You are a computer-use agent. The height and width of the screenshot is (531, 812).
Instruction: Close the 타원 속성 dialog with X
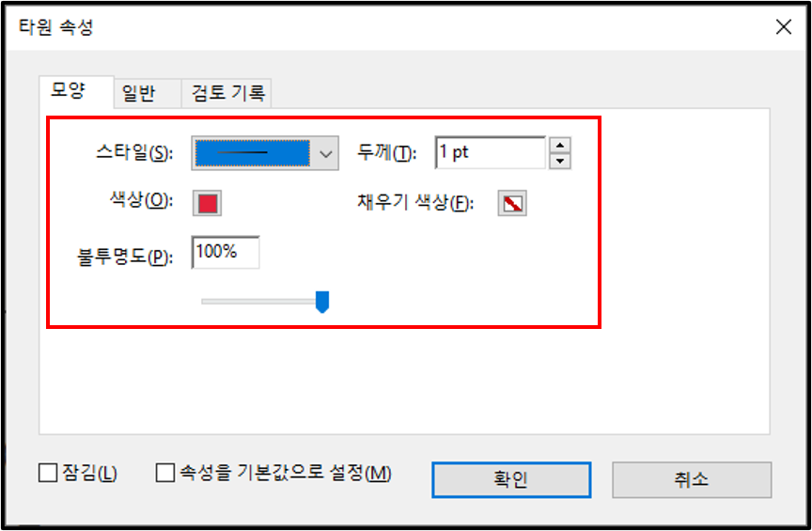point(784,27)
